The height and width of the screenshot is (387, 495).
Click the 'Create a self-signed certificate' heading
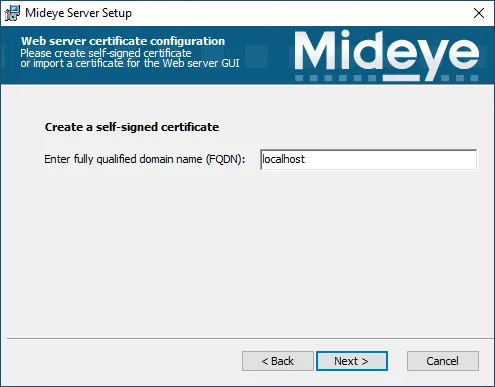click(x=132, y=127)
